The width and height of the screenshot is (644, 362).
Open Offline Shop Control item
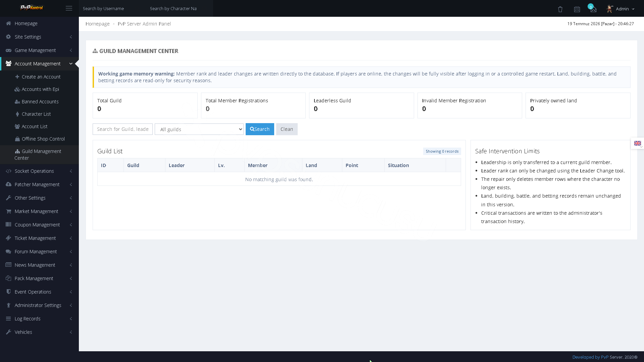(43, 139)
